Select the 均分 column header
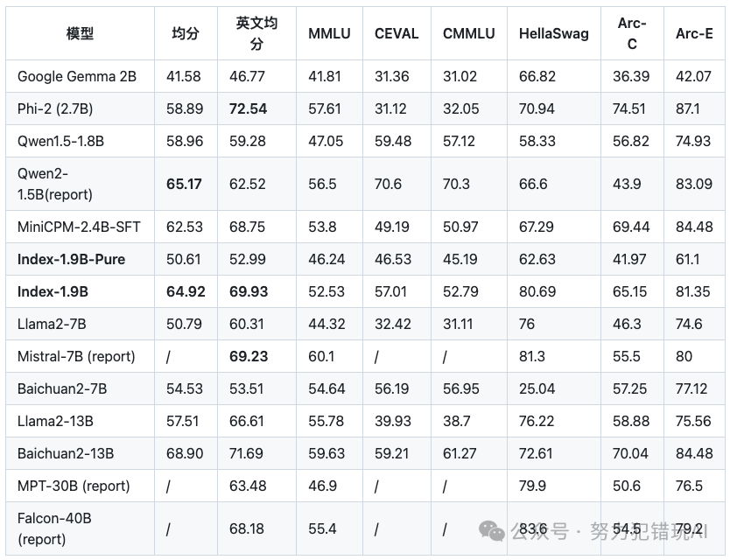This screenshot has width=730, height=560. pos(185,33)
